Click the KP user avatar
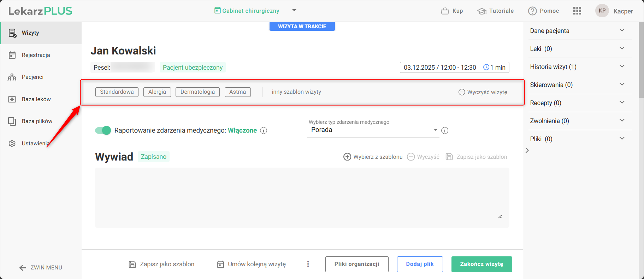The height and width of the screenshot is (279, 644). click(x=602, y=11)
